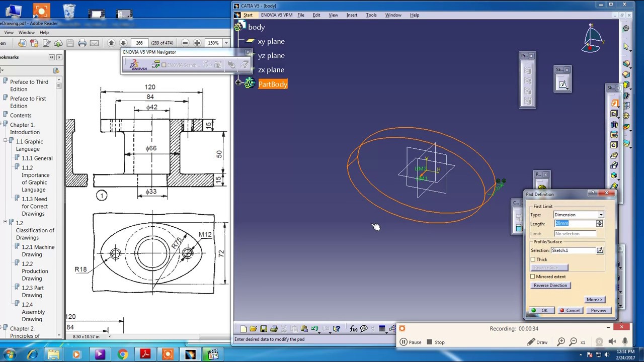Click the recorder zoom in magnifier
Viewport: 644px width, 362px height.
pos(561,342)
